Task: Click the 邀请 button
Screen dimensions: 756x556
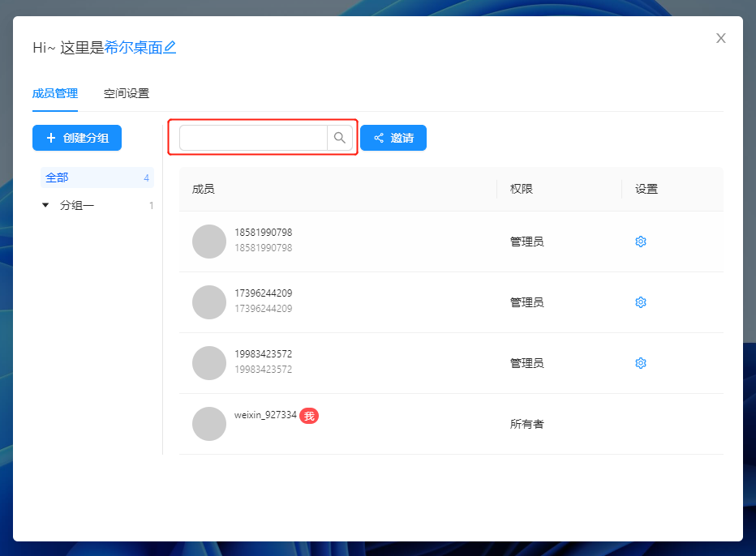Action: (393, 138)
